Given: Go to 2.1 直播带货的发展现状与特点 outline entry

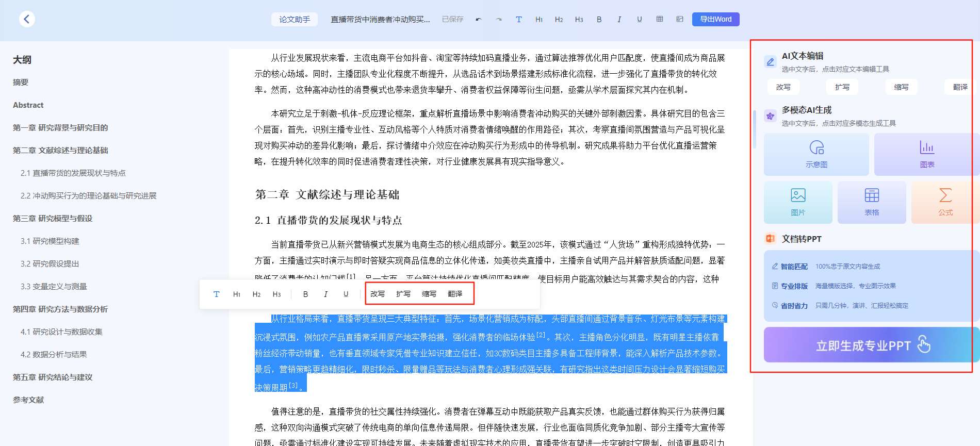Looking at the screenshot, I should coord(73,173).
